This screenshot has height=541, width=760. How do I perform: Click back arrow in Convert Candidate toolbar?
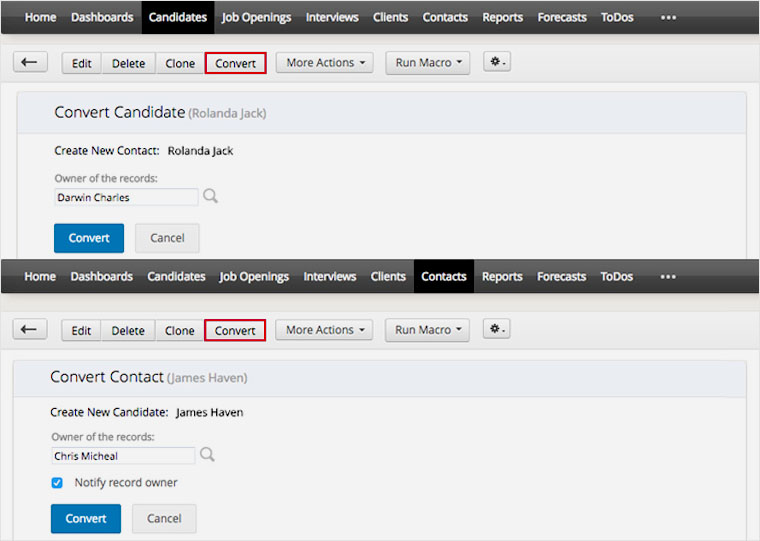tap(30, 63)
